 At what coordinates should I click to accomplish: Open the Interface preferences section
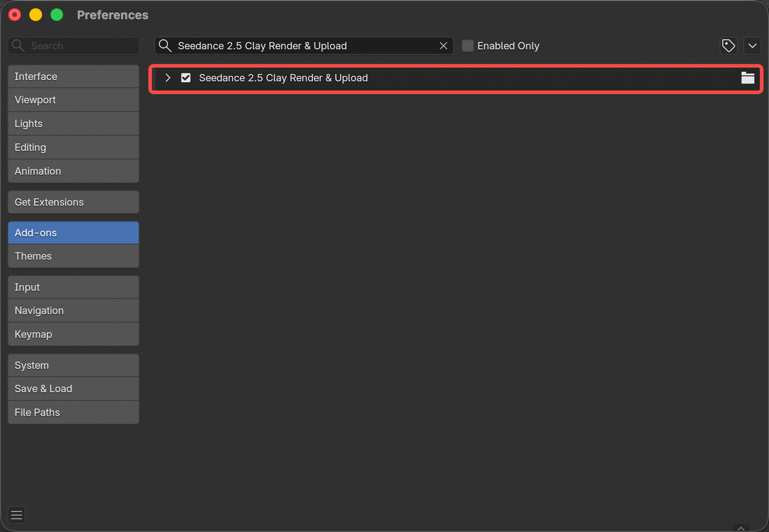coord(73,76)
